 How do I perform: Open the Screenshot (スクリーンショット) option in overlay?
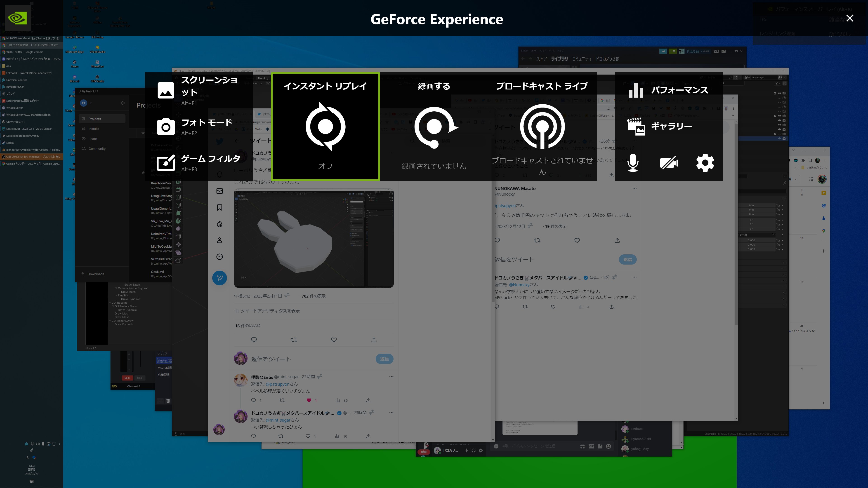pyautogui.click(x=199, y=91)
